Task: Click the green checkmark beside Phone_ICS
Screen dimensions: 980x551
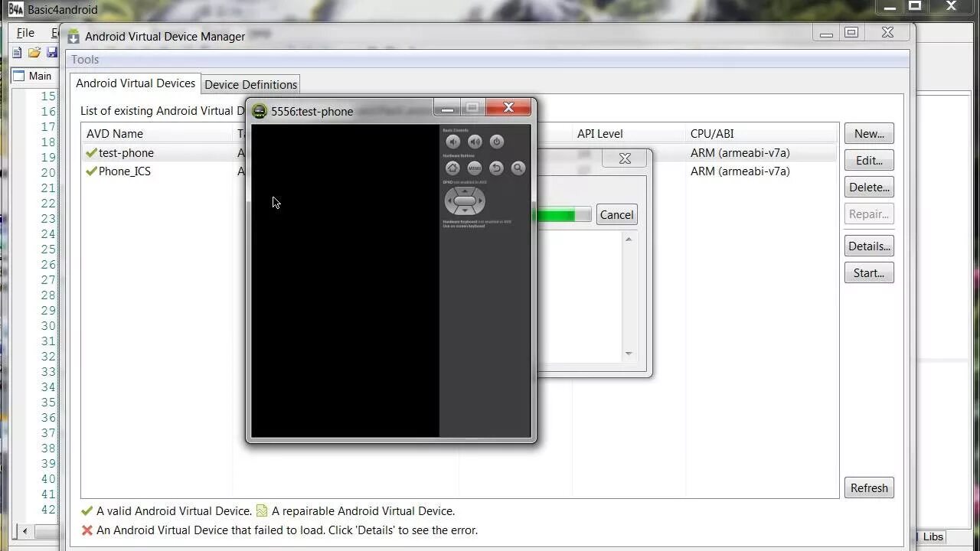Action: [92, 171]
